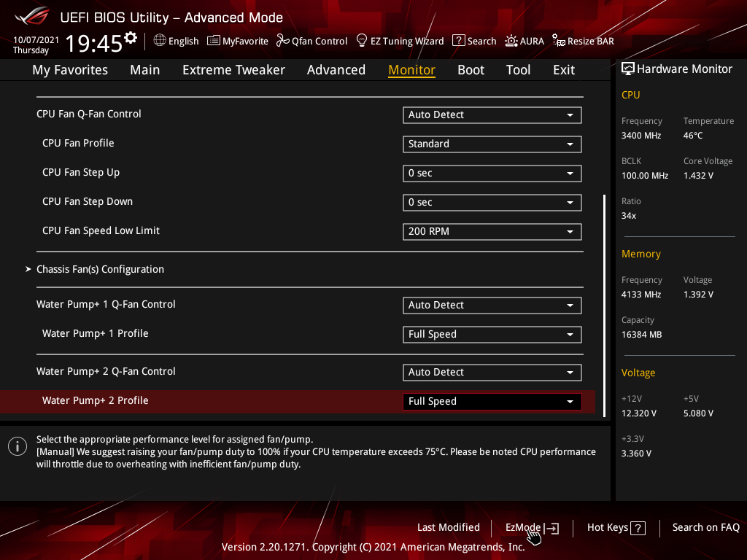Screen dimensions: 747x560
Task: Click the Search question mark icon
Action: click(458, 41)
